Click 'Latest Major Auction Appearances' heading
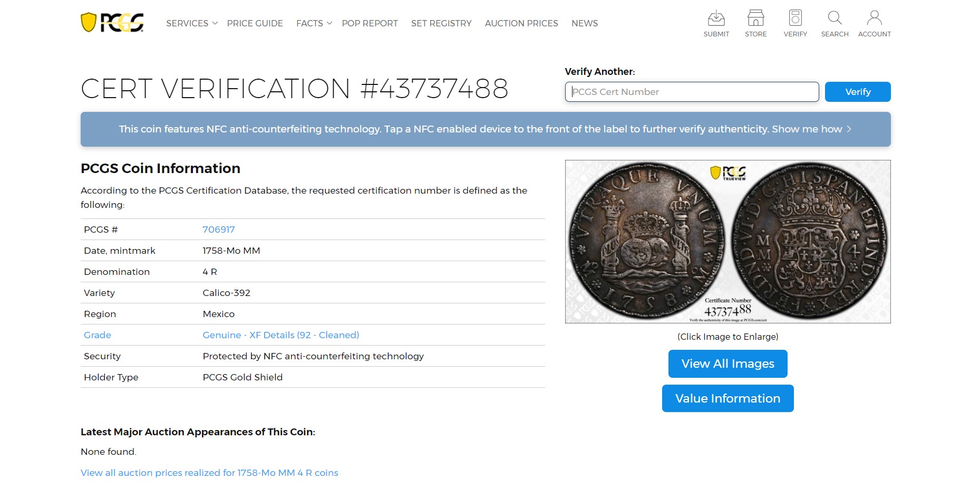This screenshot has width=980, height=487. coord(198,432)
